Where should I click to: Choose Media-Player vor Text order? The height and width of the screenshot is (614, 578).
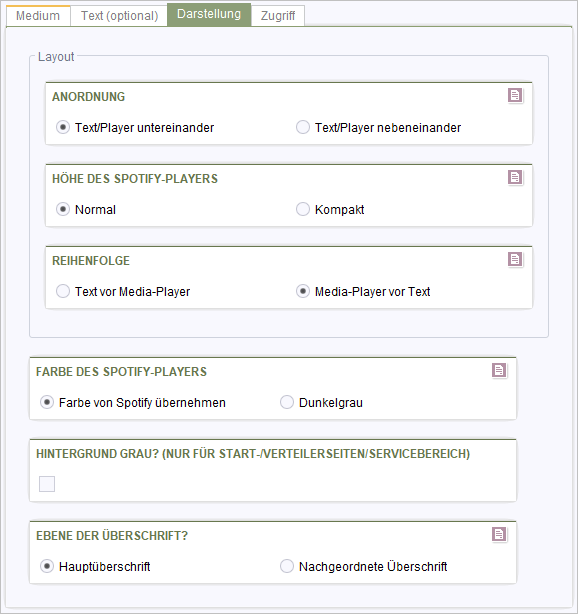[x=303, y=291]
